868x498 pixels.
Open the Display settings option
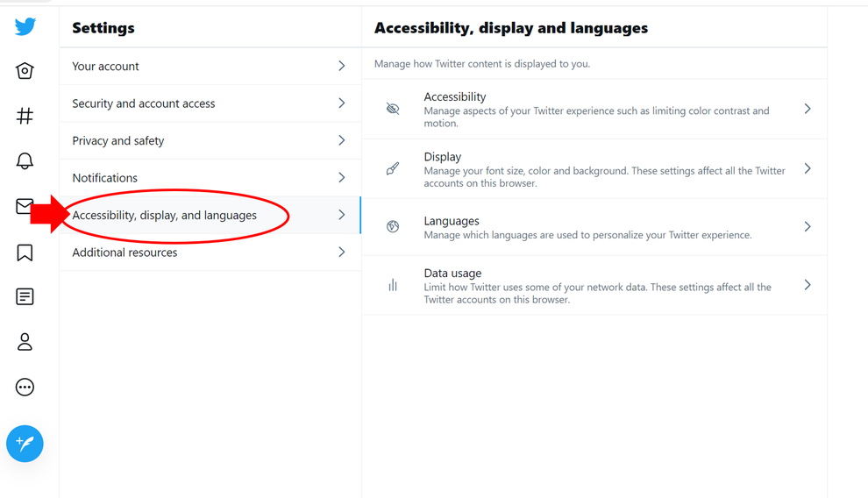[594, 168]
